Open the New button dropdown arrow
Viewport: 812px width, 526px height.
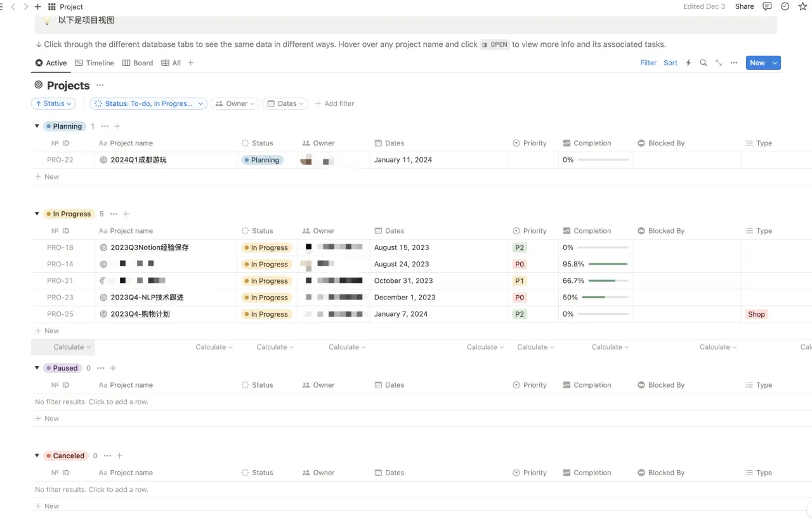click(x=775, y=63)
